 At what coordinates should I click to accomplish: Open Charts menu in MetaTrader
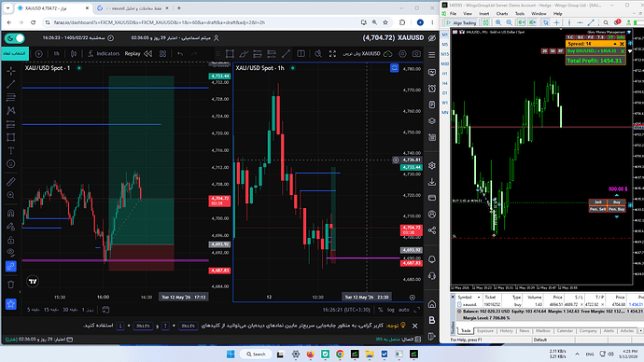tap(502, 14)
